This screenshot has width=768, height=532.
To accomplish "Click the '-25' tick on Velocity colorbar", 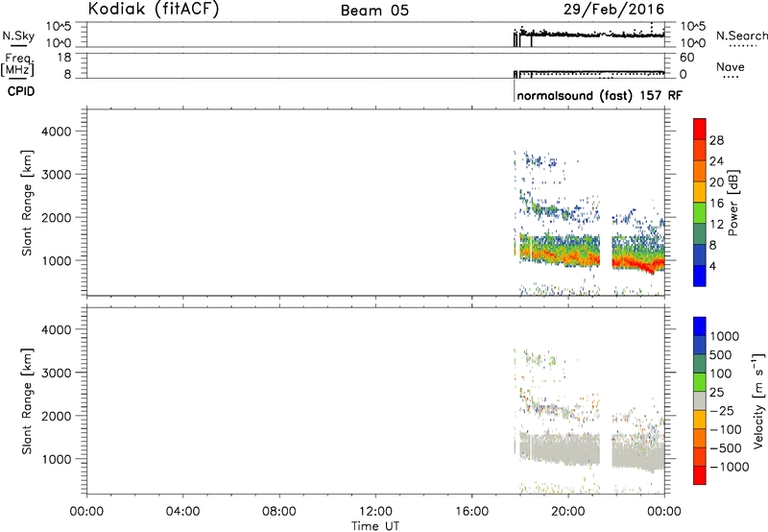I will click(723, 411).
